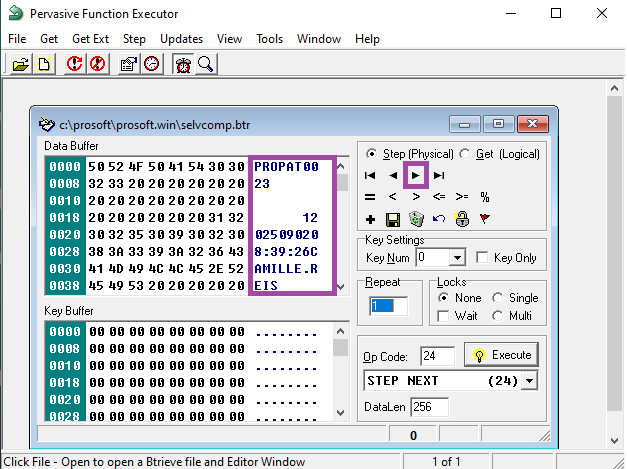The image size is (627, 469).
Task: Click the 02509020 text in Data Buffer
Action: click(x=286, y=234)
